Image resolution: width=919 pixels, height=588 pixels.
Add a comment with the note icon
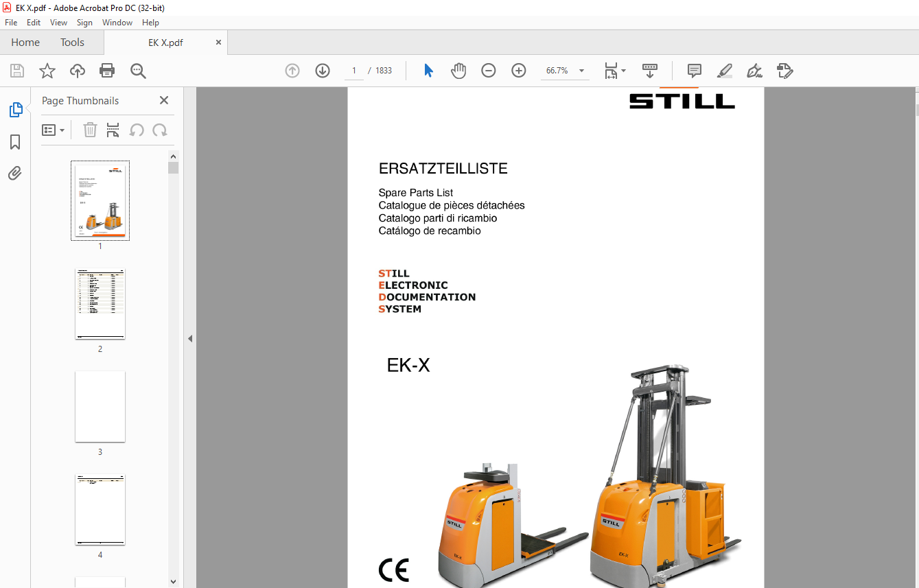click(695, 71)
